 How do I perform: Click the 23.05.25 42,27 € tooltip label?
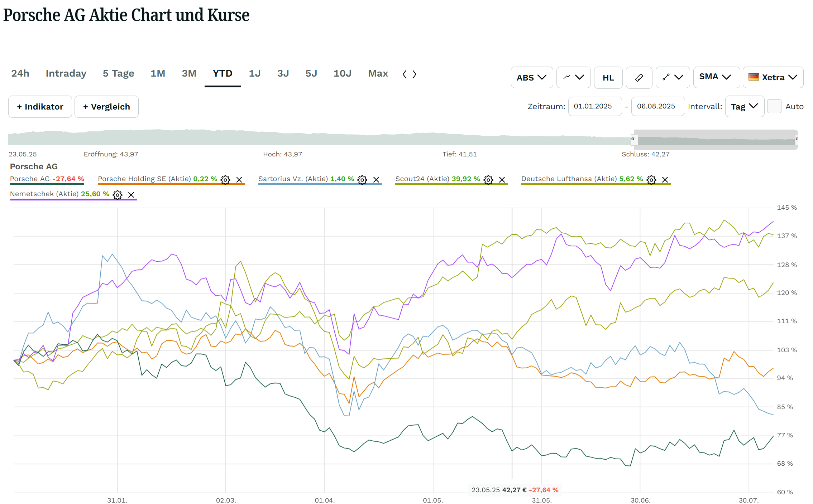coord(515,490)
